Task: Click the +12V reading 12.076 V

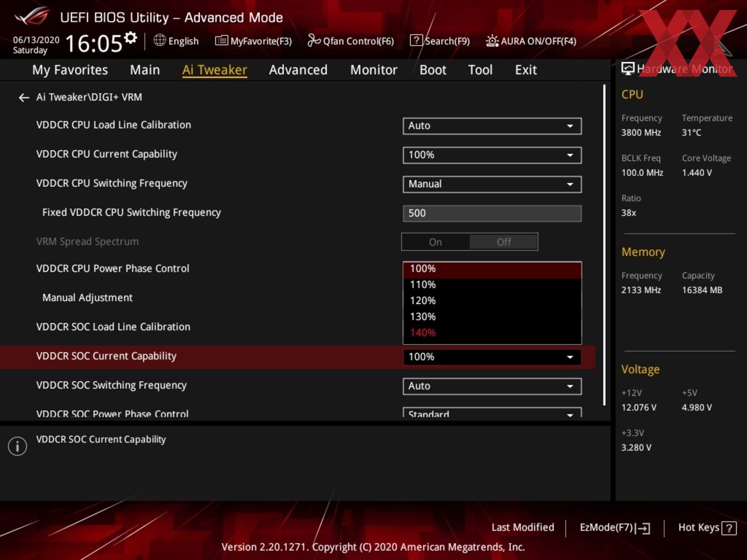Action: click(638, 407)
